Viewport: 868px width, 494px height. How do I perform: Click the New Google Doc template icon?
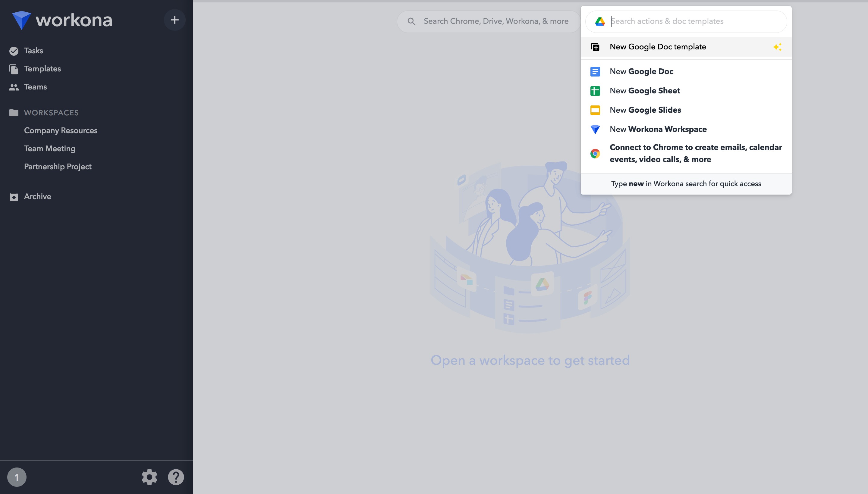tap(595, 47)
